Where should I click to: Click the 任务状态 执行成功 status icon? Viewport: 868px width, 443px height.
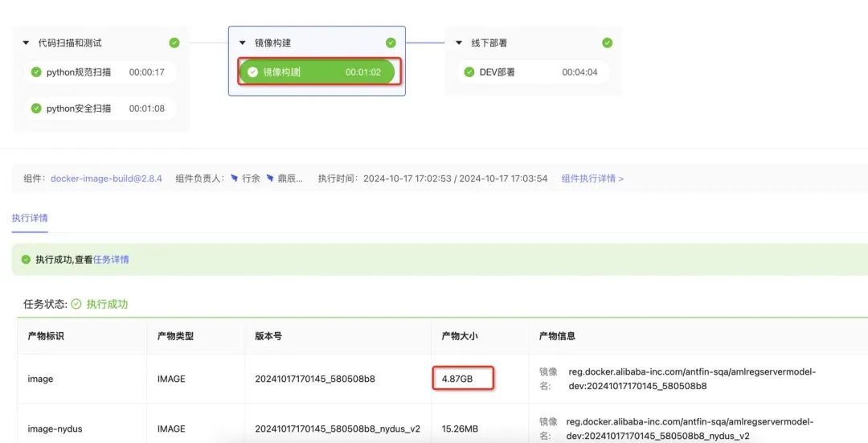(x=76, y=304)
